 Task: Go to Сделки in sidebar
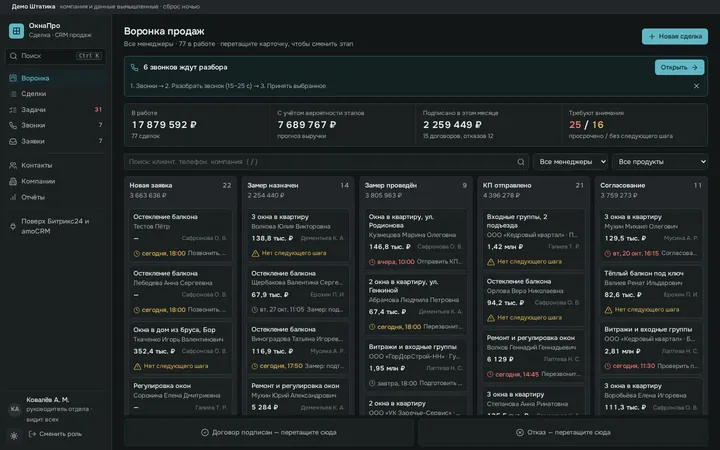(56, 94)
